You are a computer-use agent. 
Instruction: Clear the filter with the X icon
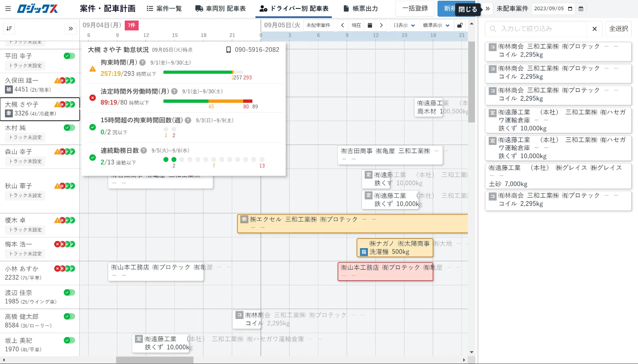pos(594,29)
